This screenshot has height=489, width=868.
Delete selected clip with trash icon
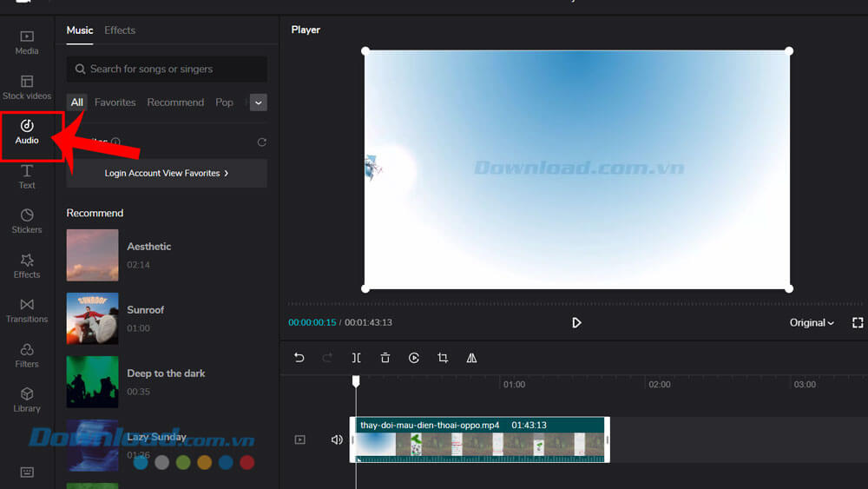[x=385, y=358]
